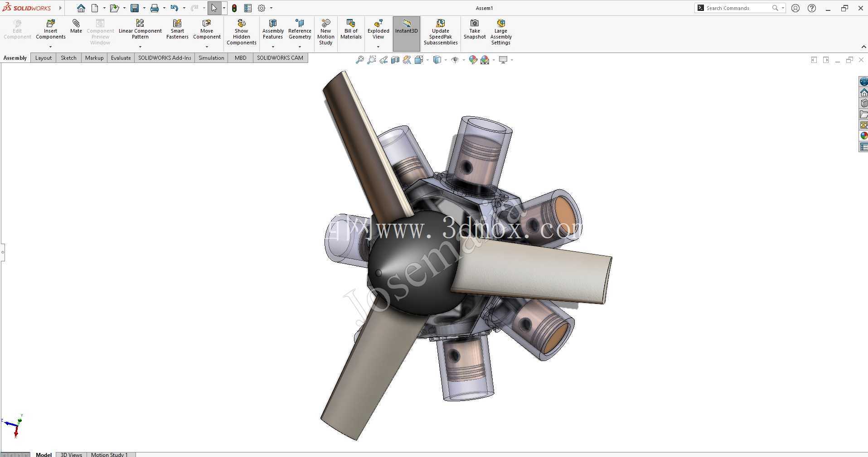
Task: Open Options via the gear icon
Action: [x=262, y=8]
